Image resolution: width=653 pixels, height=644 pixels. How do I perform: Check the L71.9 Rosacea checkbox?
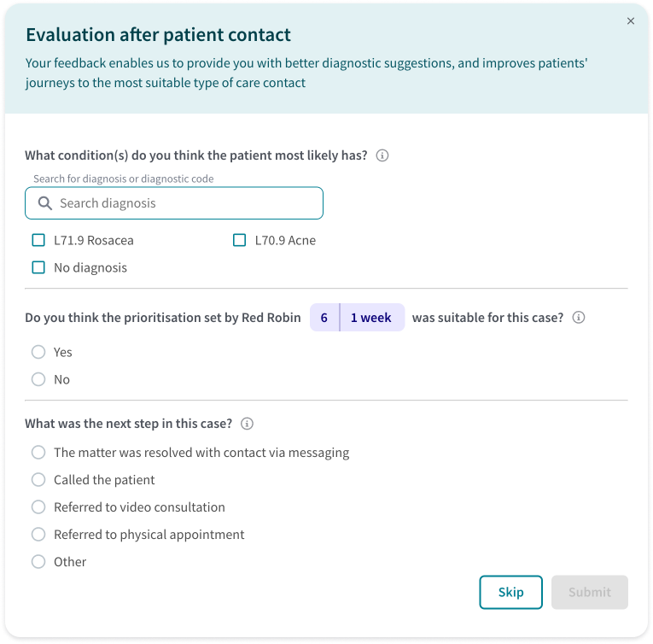38,240
